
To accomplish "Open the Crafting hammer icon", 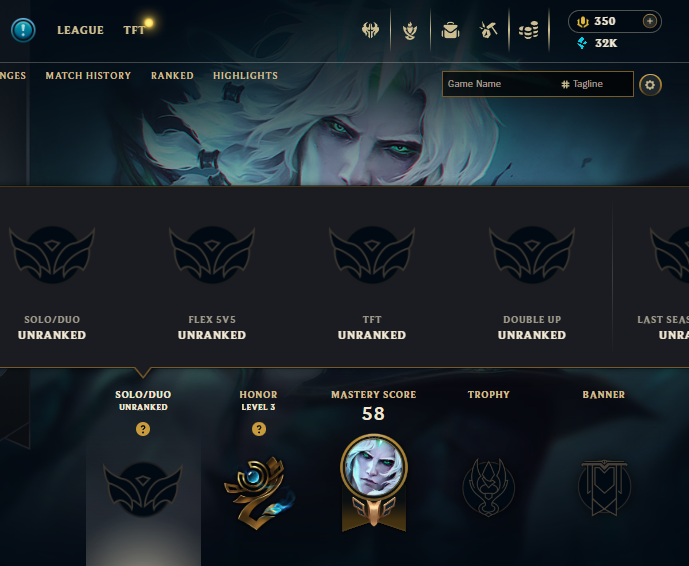I will pyautogui.click(x=488, y=30).
